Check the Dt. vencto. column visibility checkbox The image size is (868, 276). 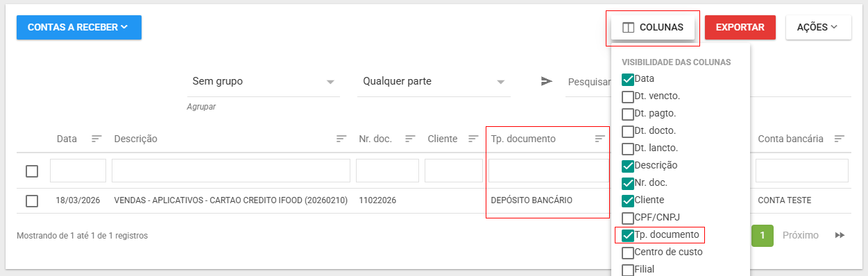628,96
